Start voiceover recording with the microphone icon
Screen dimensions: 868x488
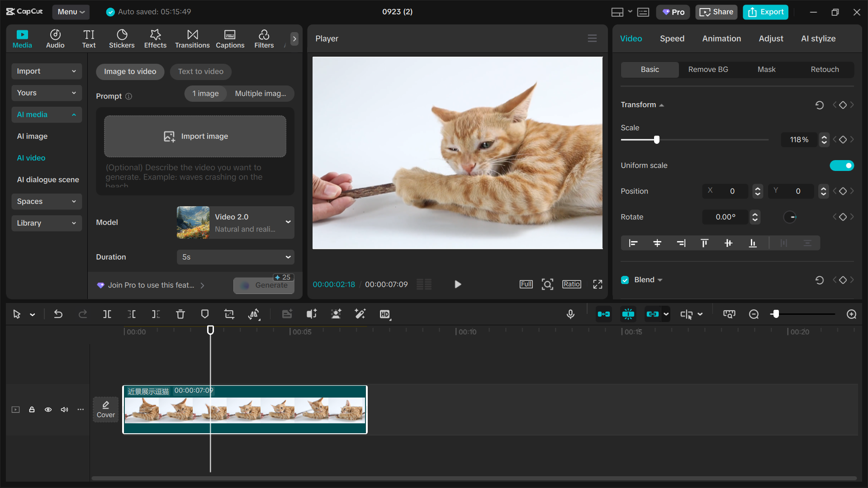pos(570,314)
